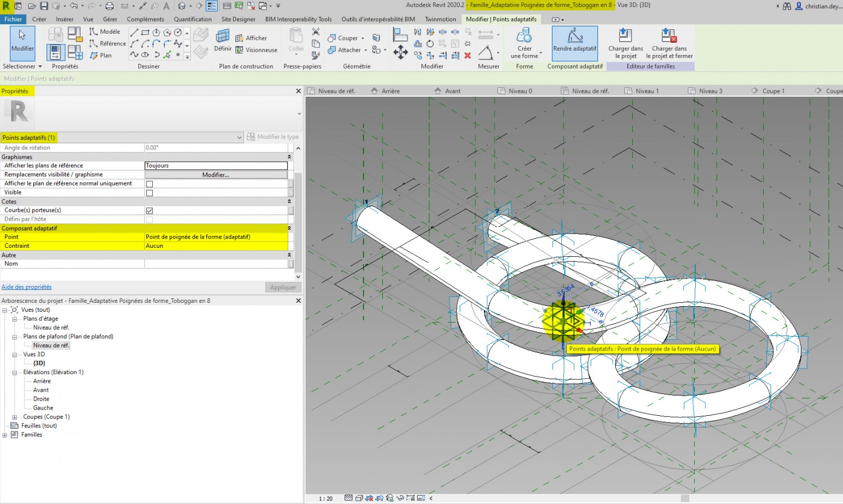
Task: Click the red delete X icon
Action: (468, 55)
